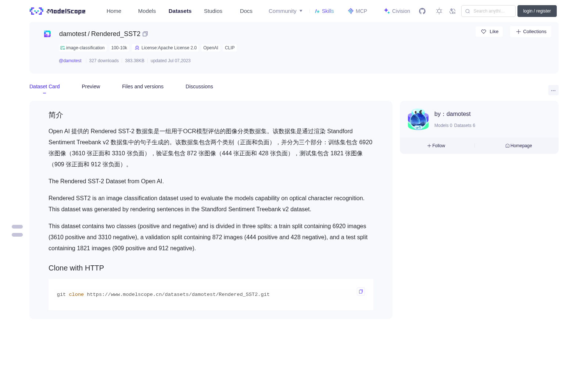Switch to the Preview tab
The image size is (588, 368).
pos(91,86)
